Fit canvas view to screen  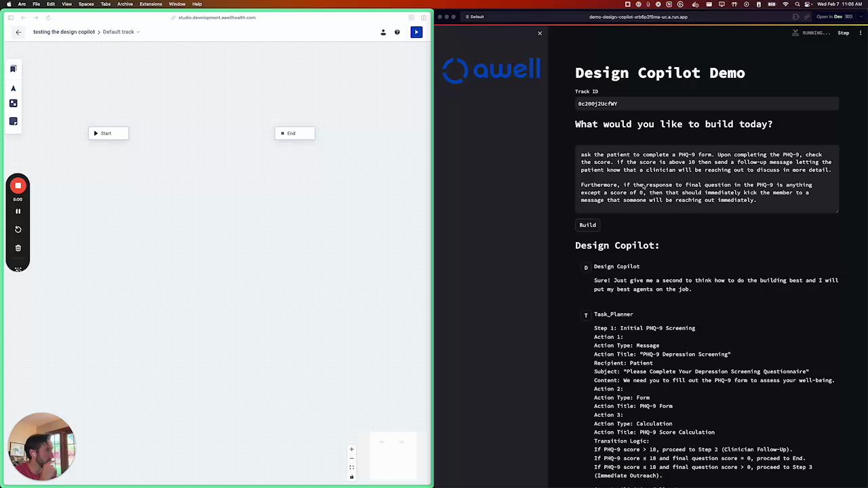click(x=351, y=468)
